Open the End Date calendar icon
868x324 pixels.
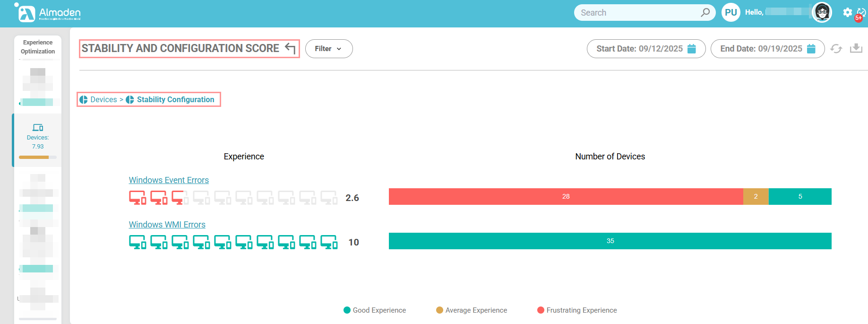tap(811, 49)
